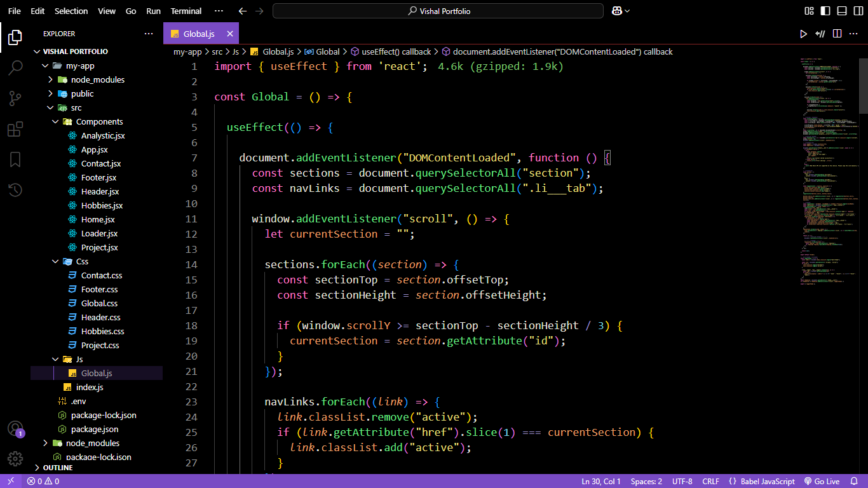Click UTF-8 encoding selector
The image size is (868, 488).
[682, 481]
